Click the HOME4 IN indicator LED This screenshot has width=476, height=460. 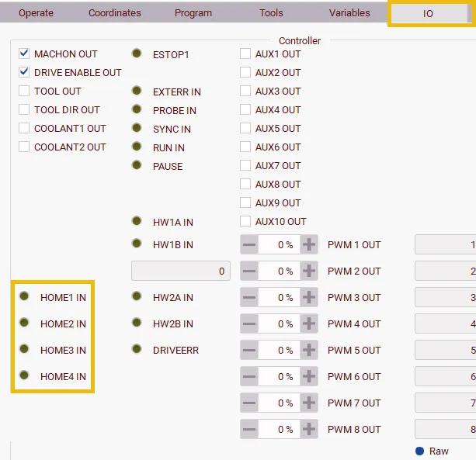(x=24, y=375)
